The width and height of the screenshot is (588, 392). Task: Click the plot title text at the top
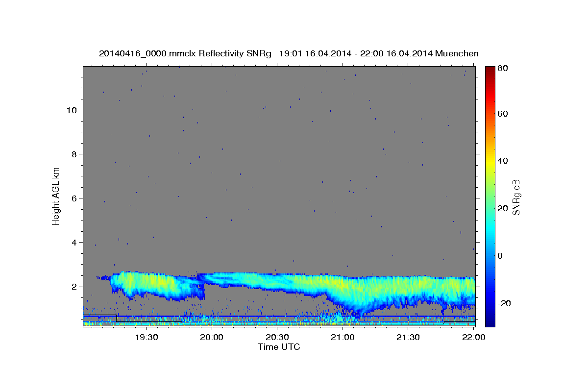coord(289,53)
